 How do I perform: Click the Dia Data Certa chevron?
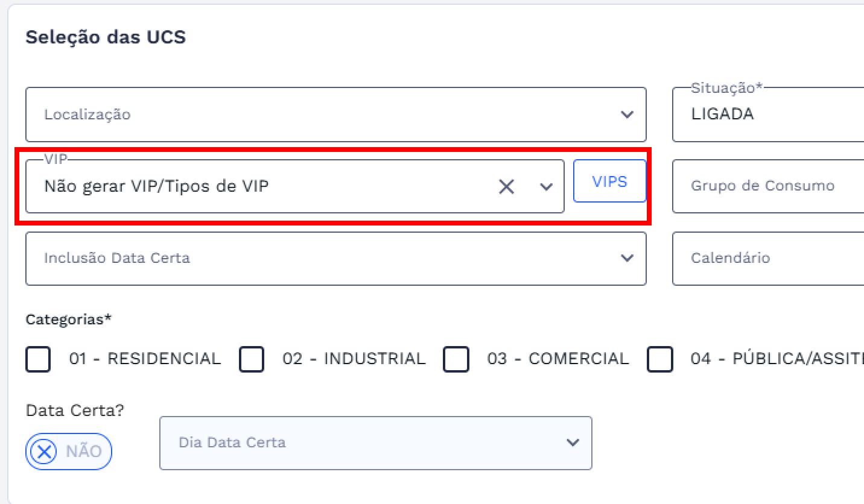click(x=573, y=443)
